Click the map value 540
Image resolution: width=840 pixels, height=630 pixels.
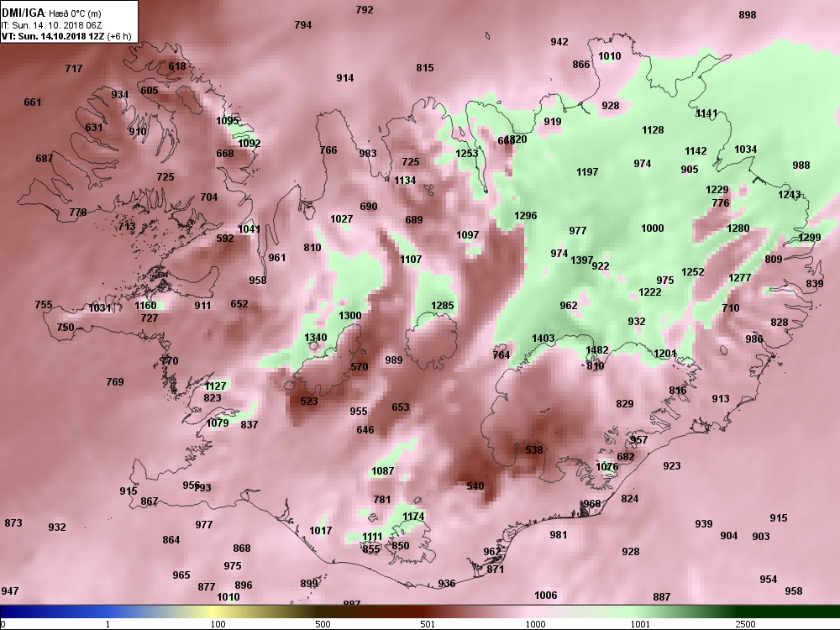[475, 486]
